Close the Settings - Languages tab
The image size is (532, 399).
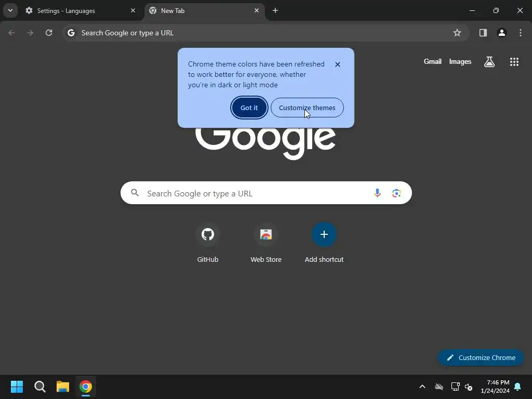click(133, 10)
